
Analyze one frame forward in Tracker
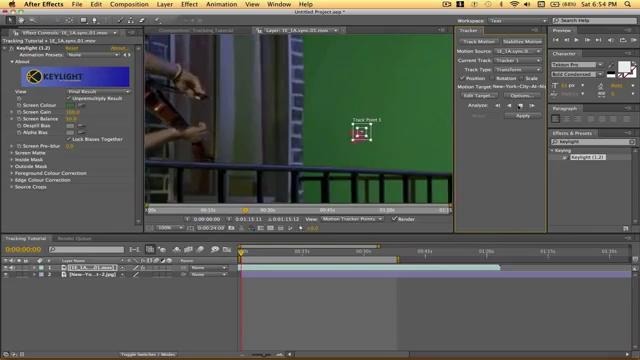click(x=532, y=106)
